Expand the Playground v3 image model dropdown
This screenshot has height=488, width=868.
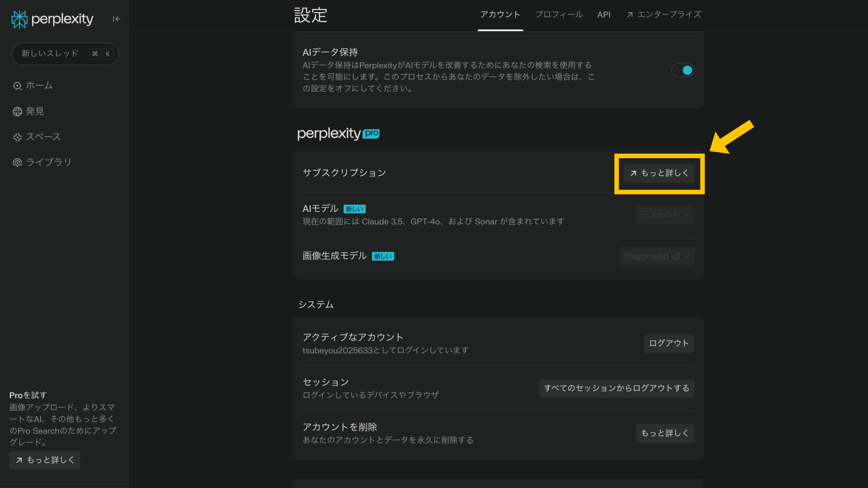(x=656, y=256)
